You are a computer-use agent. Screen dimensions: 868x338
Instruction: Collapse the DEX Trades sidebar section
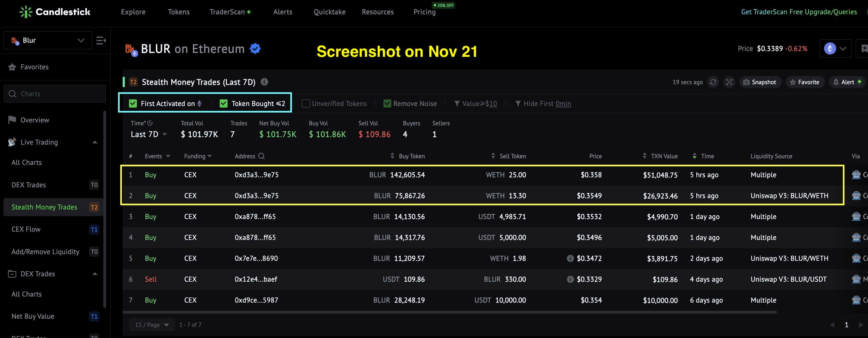coord(95,274)
